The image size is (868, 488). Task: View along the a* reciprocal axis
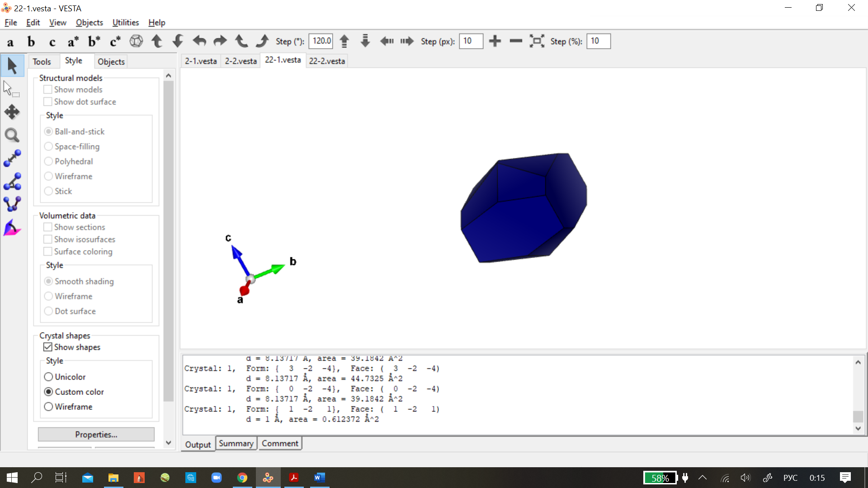tap(73, 42)
